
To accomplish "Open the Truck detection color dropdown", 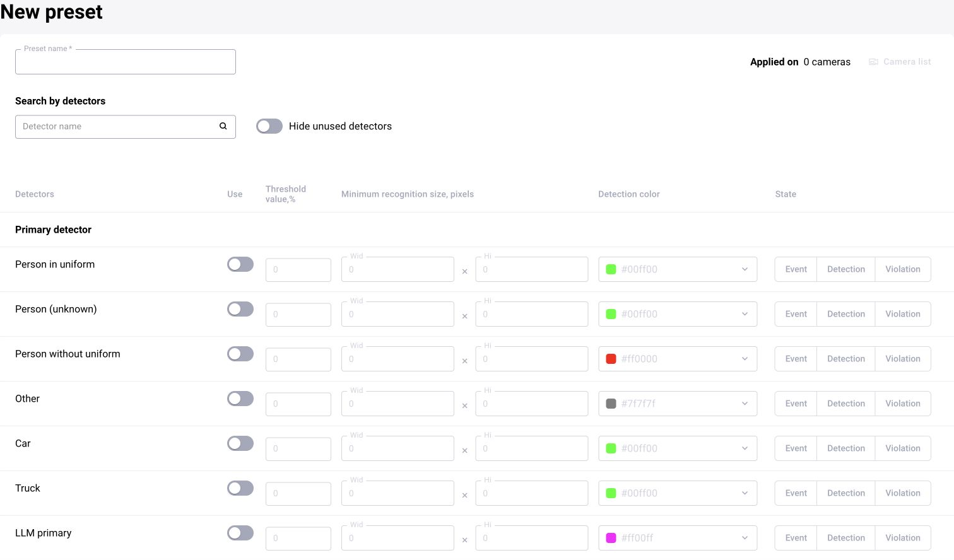I will [678, 493].
